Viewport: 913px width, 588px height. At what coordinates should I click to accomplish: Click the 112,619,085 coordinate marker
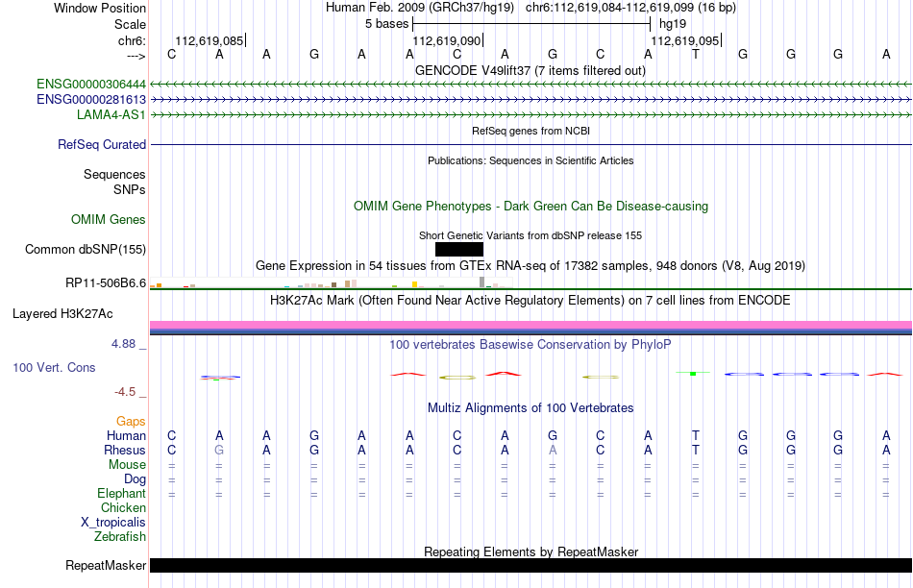click(x=210, y=40)
